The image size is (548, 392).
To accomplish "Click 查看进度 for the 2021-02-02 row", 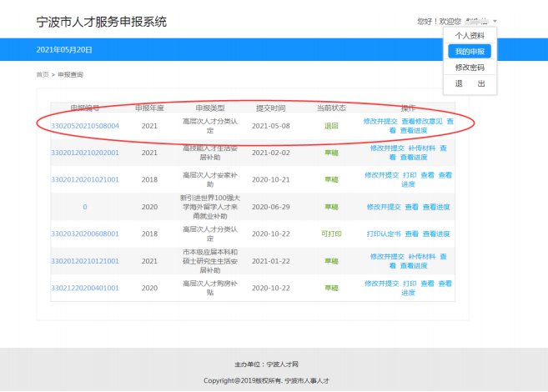I will (414, 158).
